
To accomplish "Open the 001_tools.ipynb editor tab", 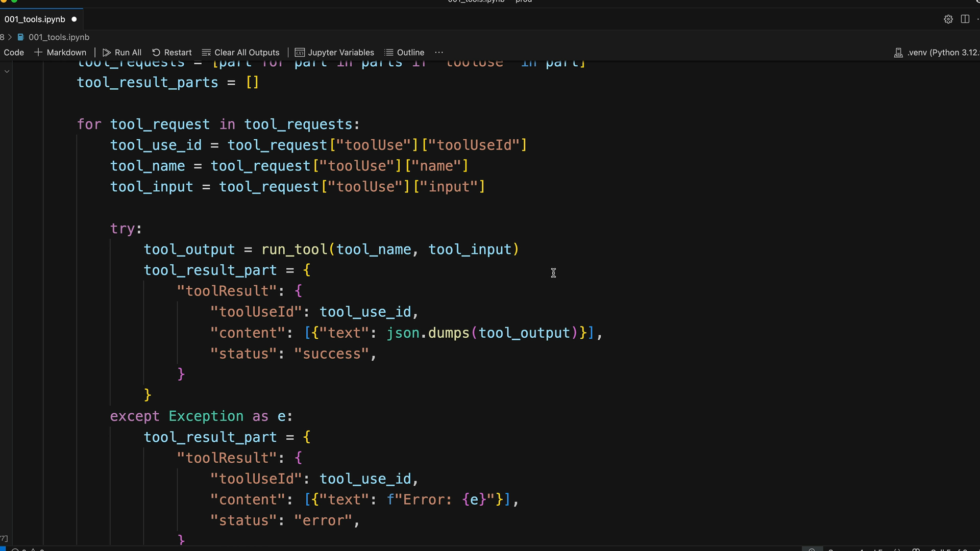I will coord(35,19).
